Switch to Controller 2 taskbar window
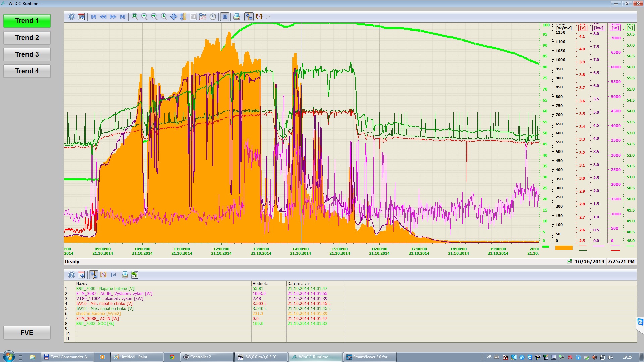This screenshot has height=362, width=644. tap(207, 357)
